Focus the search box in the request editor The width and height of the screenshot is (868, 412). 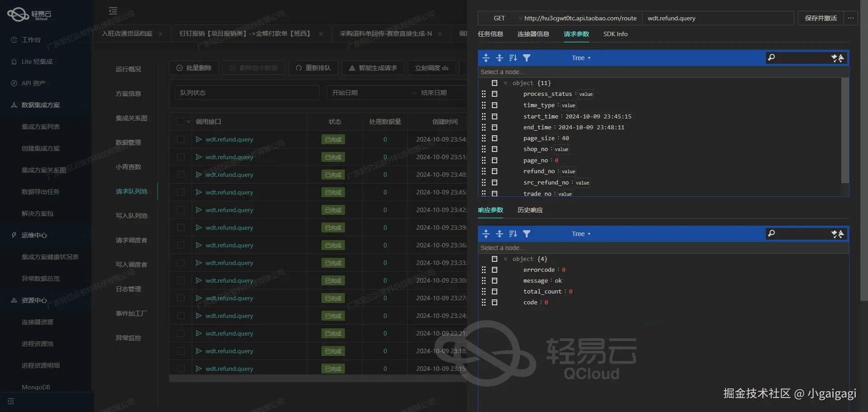pos(802,58)
